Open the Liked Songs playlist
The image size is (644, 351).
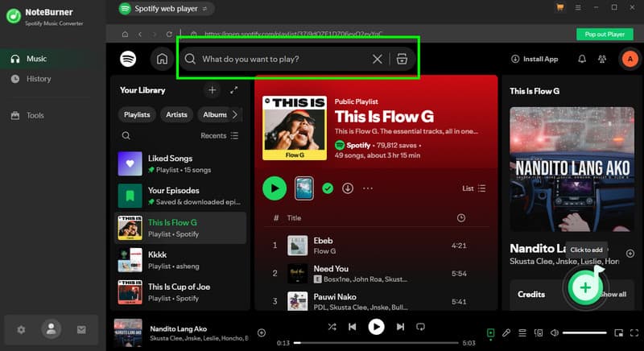click(180, 163)
